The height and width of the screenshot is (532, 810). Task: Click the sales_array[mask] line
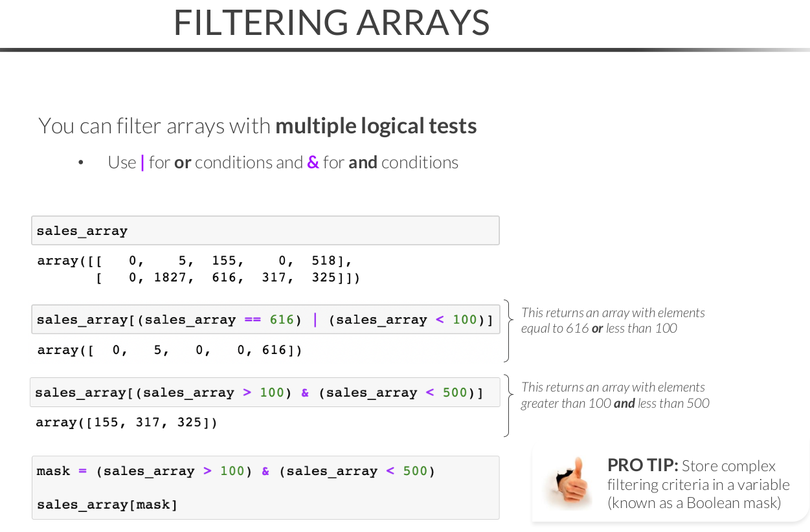[107, 504]
